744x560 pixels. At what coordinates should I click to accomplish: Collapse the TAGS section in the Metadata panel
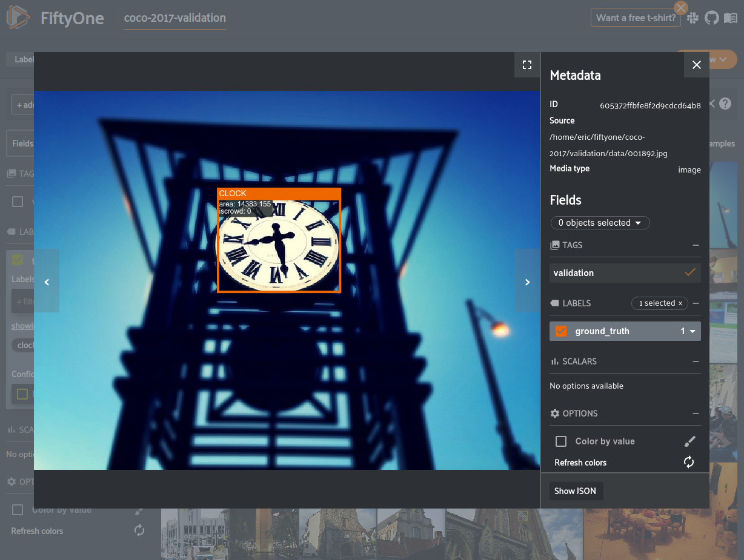point(696,245)
